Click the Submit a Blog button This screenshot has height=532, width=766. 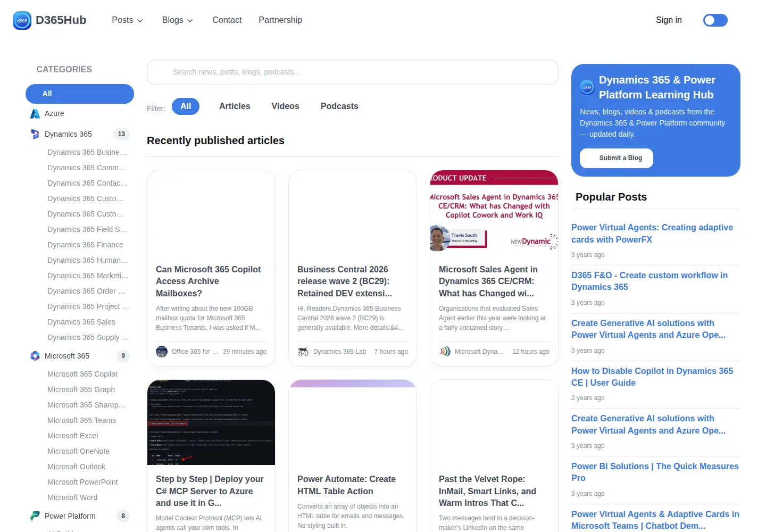click(617, 158)
